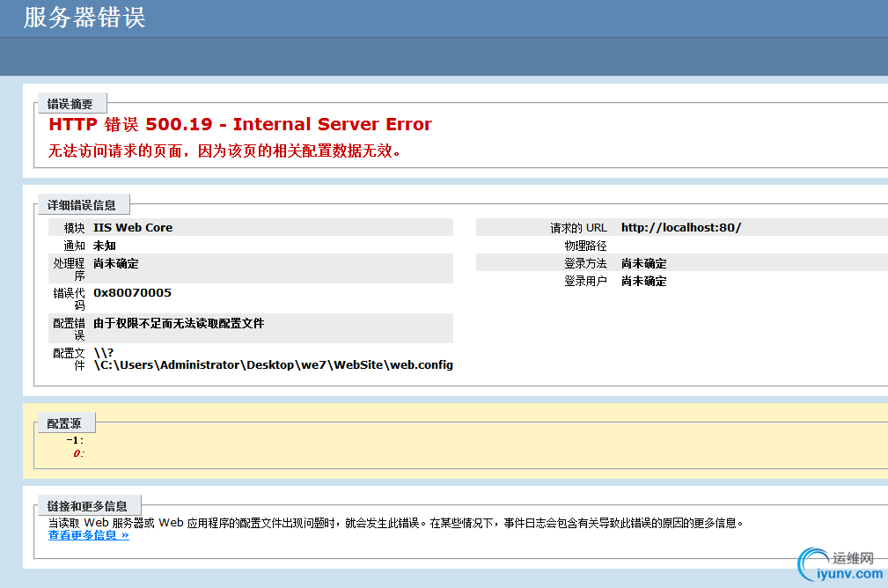Select the 尚未确定 value beside 处理程序
The width and height of the screenshot is (888, 588).
(116, 263)
